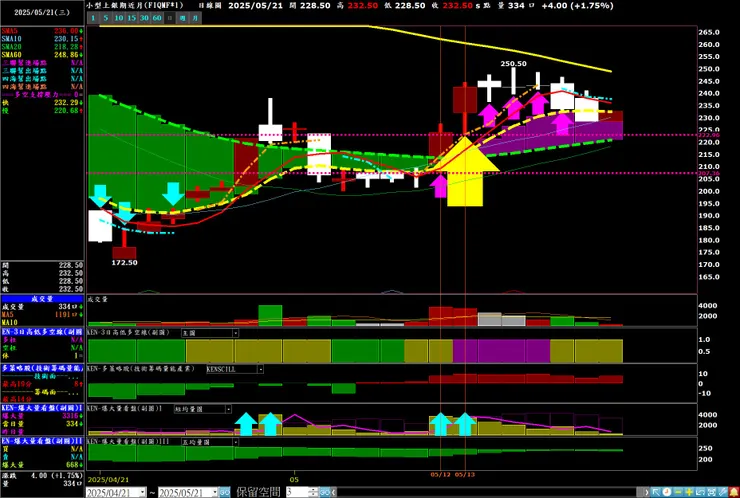Click the undo curved-arrow icon
740x498 pixels.
coord(700,492)
